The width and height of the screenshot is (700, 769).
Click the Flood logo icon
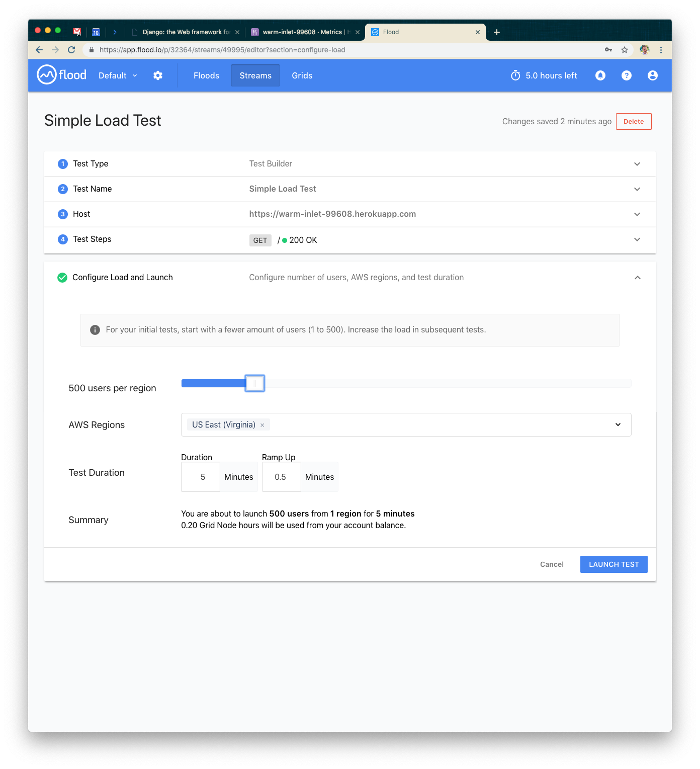(47, 75)
